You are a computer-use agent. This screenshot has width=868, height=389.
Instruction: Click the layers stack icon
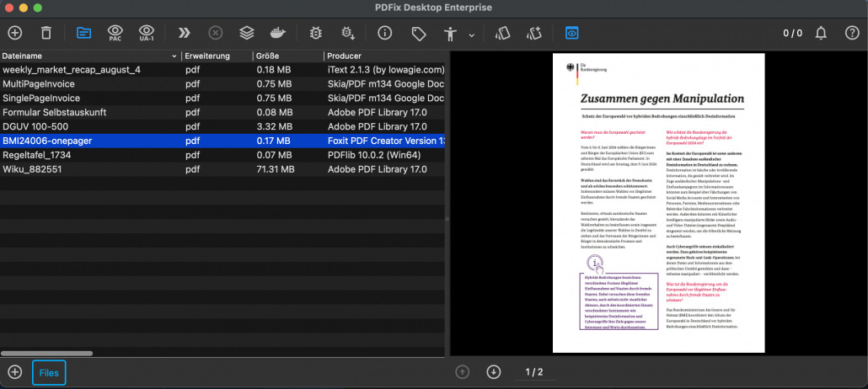coord(246,33)
